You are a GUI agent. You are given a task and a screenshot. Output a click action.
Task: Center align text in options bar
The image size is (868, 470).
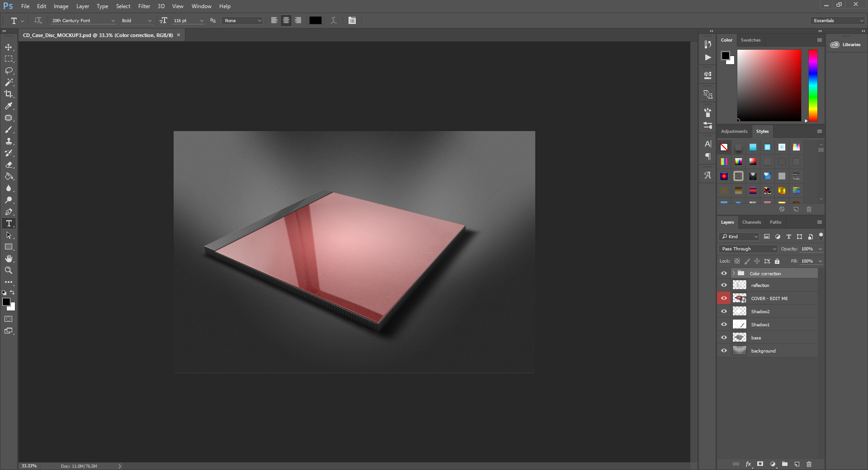tap(286, 20)
